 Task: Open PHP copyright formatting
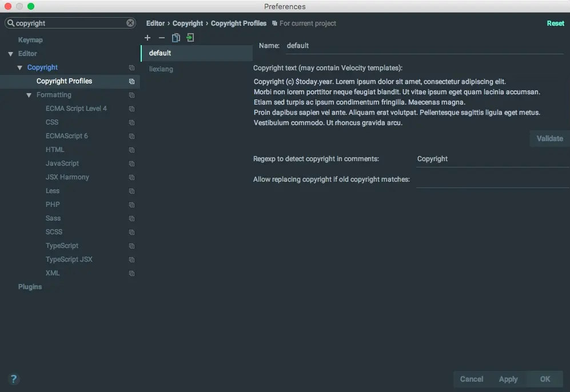[x=53, y=205]
